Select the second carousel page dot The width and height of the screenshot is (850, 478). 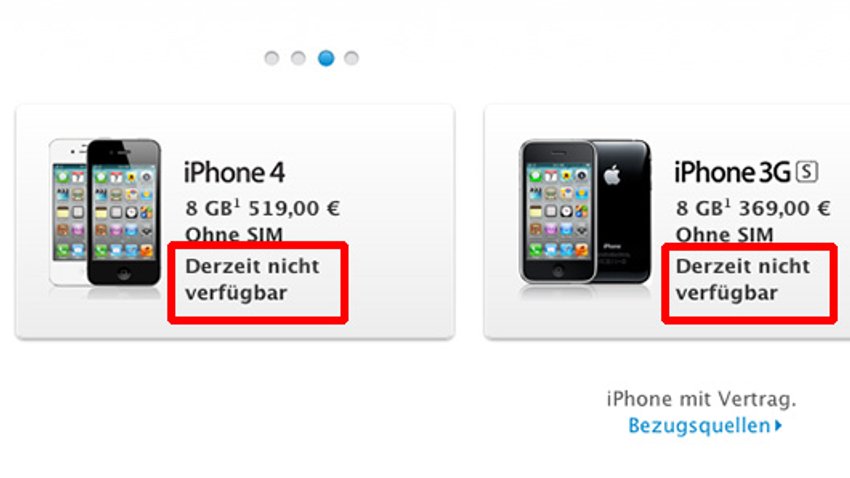tap(298, 58)
